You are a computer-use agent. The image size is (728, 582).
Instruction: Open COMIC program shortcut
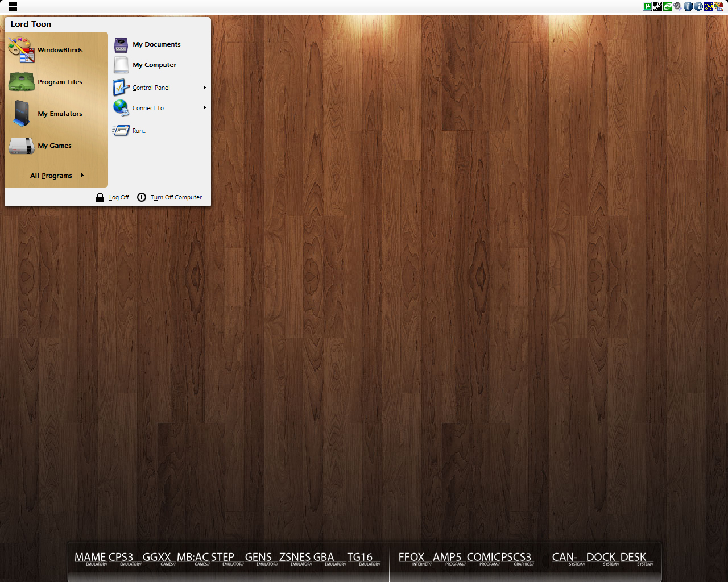point(483,558)
